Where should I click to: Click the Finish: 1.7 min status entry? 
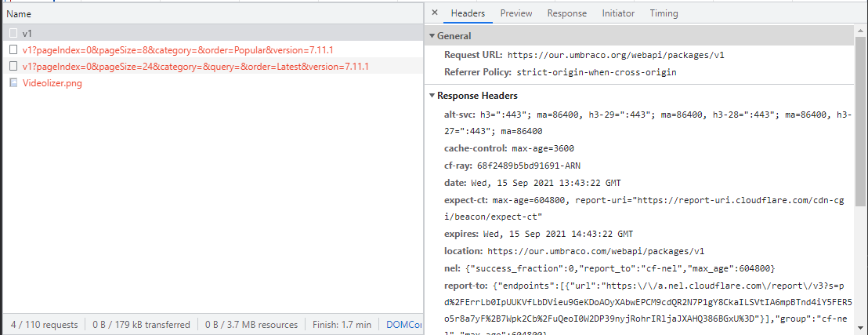point(342,325)
